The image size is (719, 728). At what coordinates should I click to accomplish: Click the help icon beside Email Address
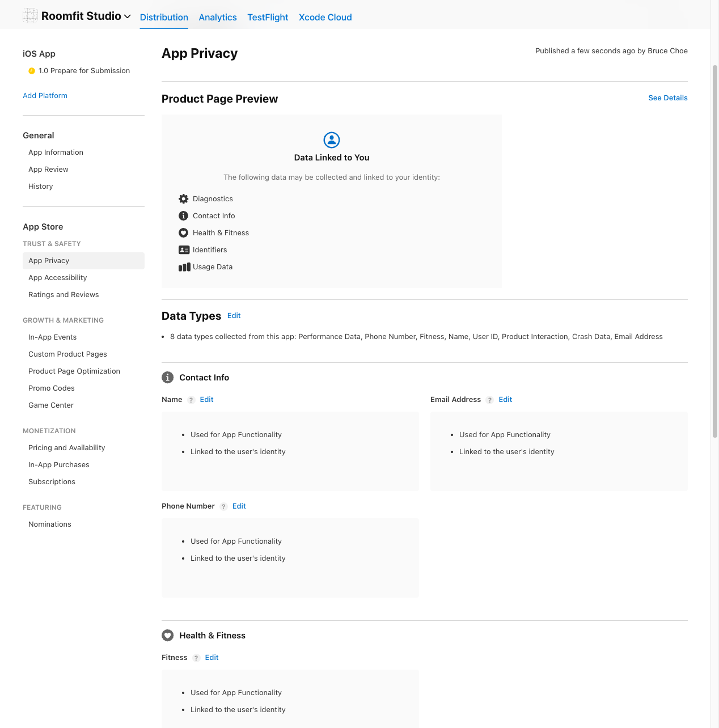pyautogui.click(x=490, y=400)
